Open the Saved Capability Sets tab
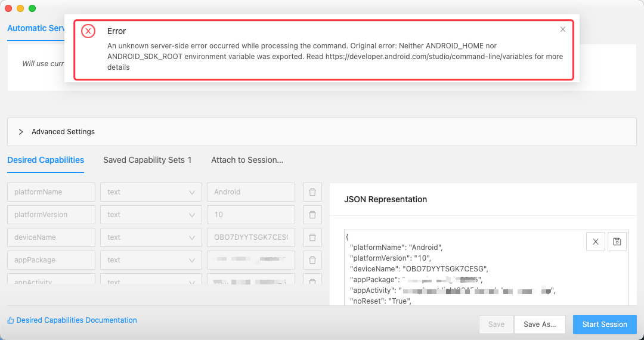The width and height of the screenshot is (644, 340). pyautogui.click(x=147, y=160)
